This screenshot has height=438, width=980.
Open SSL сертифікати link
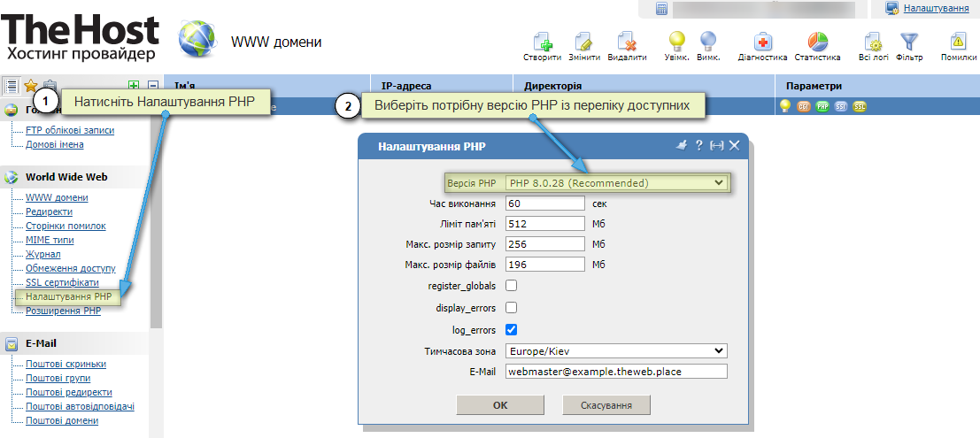pyautogui.click(x=62, y=282)
